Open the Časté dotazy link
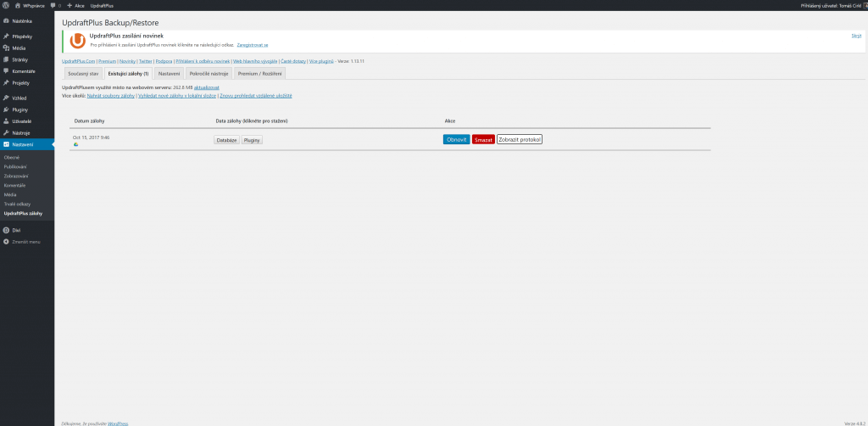The height and width of the screenshot is (426, 868). tap(293, 61)
